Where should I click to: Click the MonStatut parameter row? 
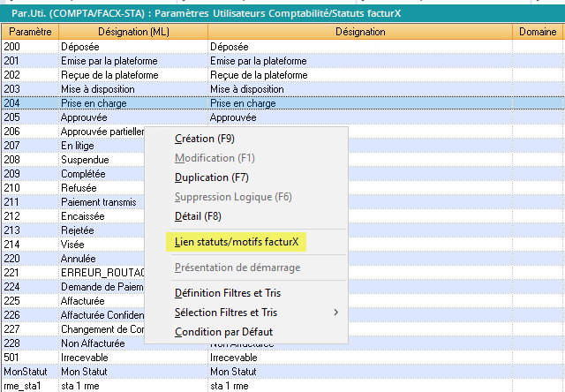pos(28,372)
